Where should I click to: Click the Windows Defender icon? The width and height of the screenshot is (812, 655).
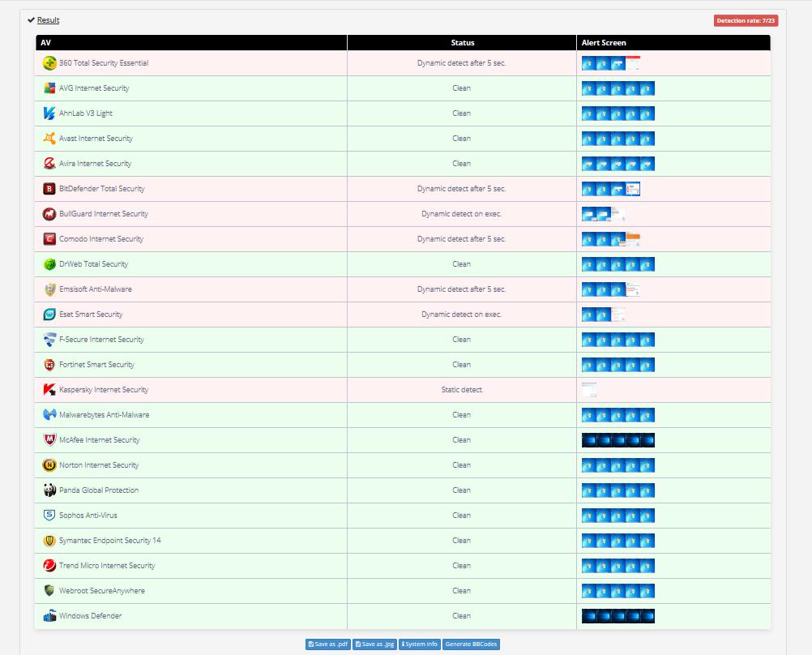(49, 615)
